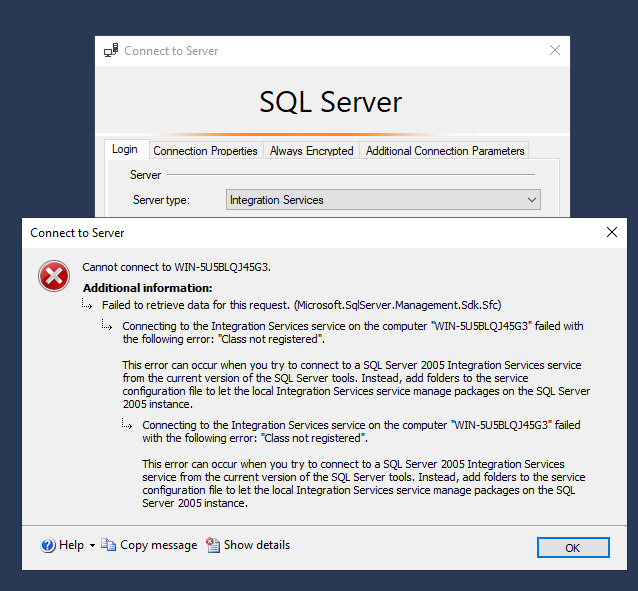Click the server icon in SQL Server title bar

pos(111,50)
